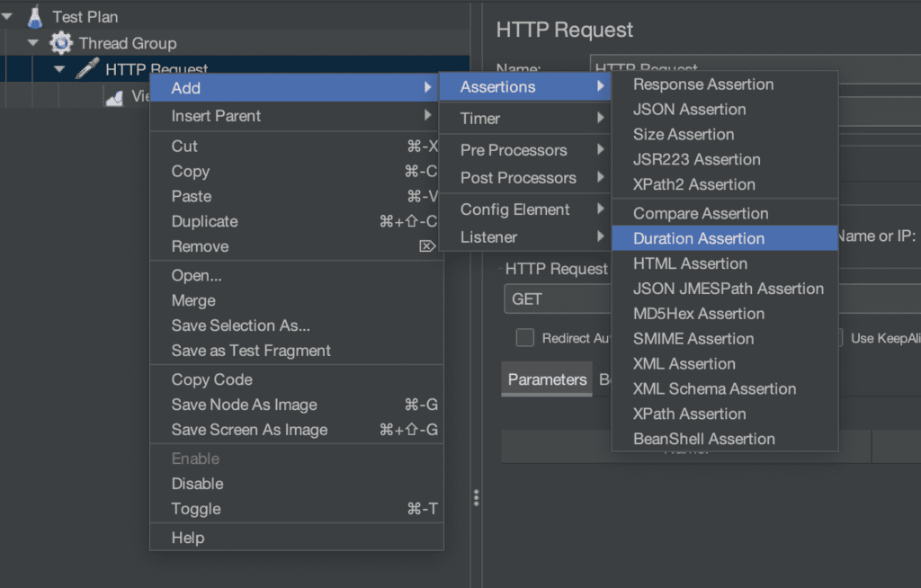
Task: Click the View Results listener icon
Action: (114, 97)
